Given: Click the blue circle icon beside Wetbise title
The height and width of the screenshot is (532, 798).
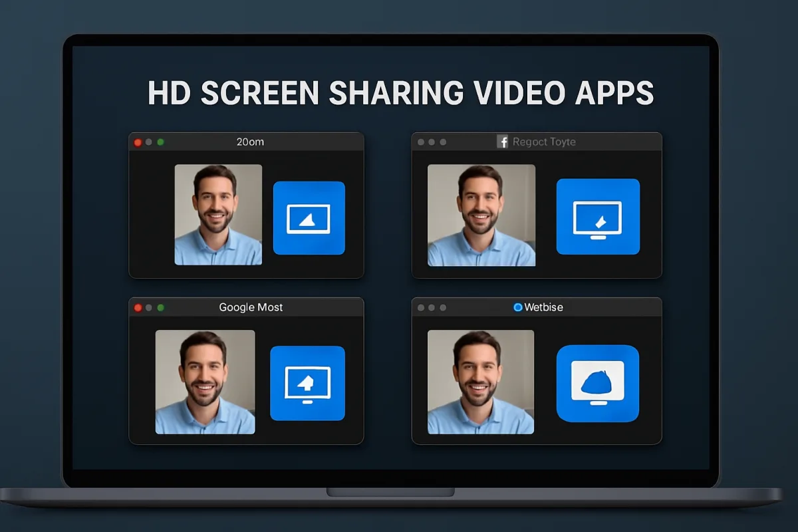Looking at the screenshot, I should click(518, 307).
